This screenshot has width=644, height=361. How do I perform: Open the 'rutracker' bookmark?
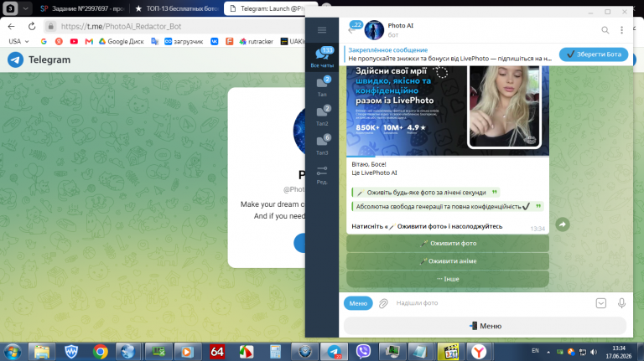pyautogui.click(x=257, y=41)
